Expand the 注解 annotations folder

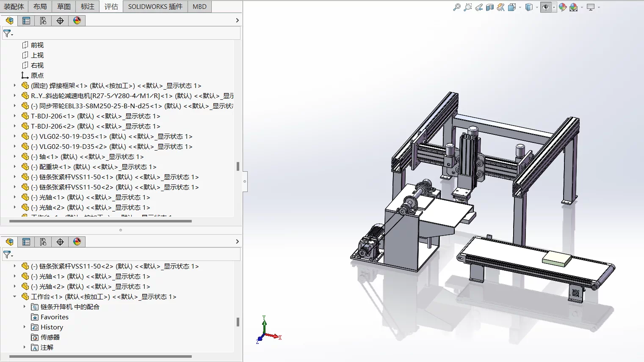click(25, 347)
